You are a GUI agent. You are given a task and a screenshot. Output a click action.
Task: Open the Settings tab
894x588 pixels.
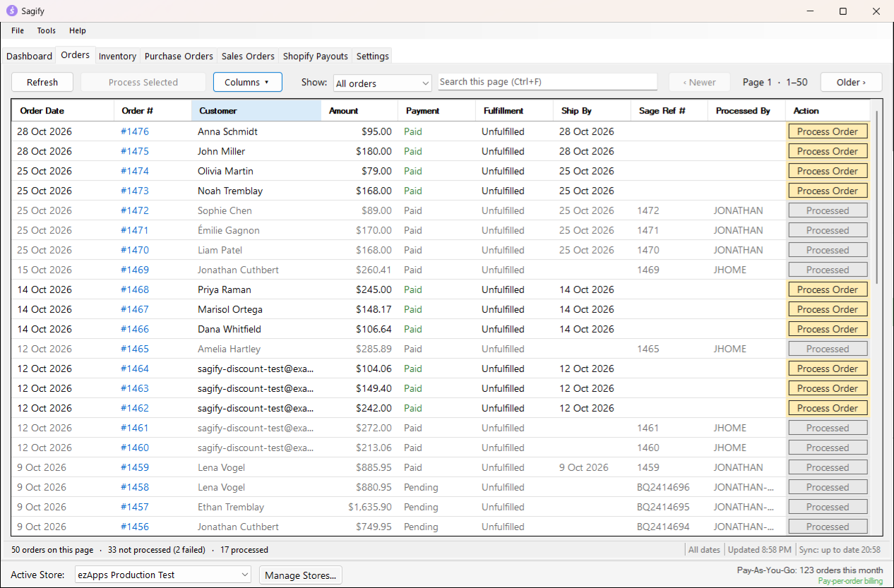tap(372, 56)
